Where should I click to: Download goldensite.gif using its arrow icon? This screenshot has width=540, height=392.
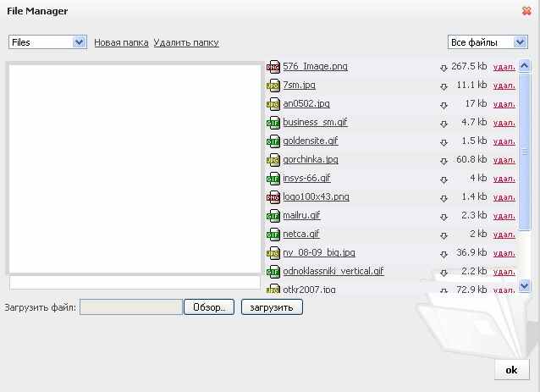[444, 142]
